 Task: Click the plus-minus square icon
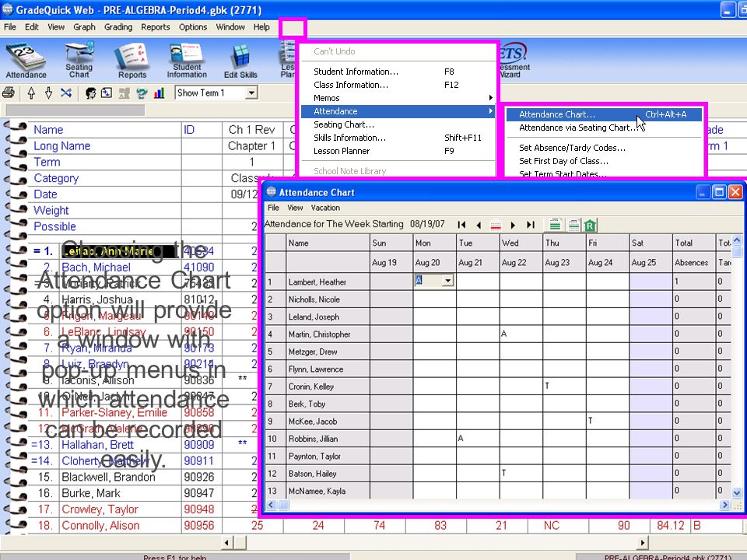coord(107,93)
